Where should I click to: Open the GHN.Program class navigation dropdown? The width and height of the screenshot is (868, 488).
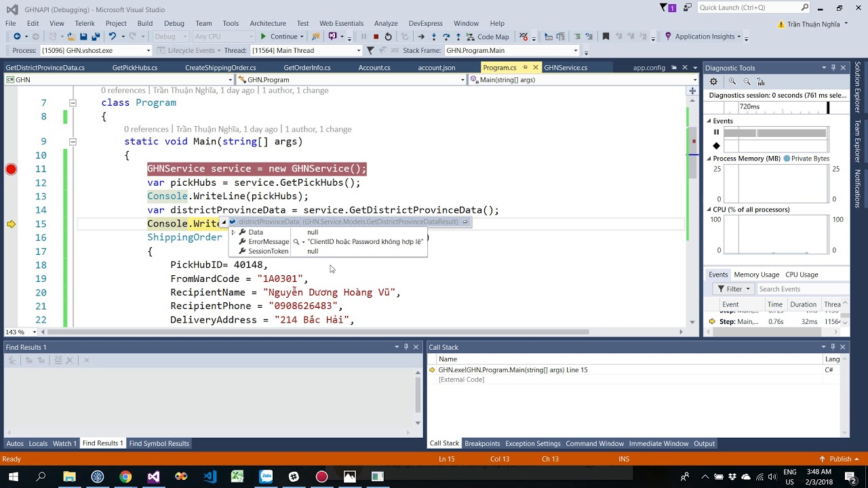pyautogui.click(x=351, y=80)
